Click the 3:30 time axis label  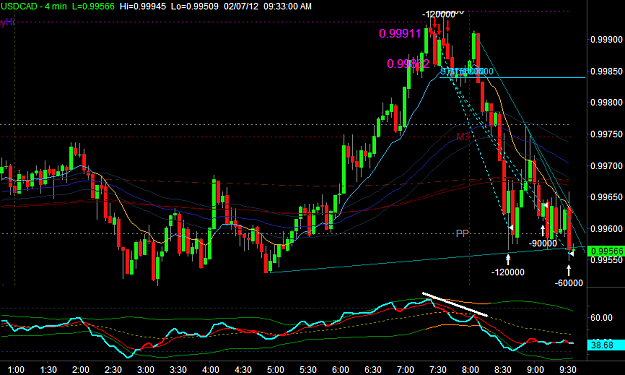(178, 369)
